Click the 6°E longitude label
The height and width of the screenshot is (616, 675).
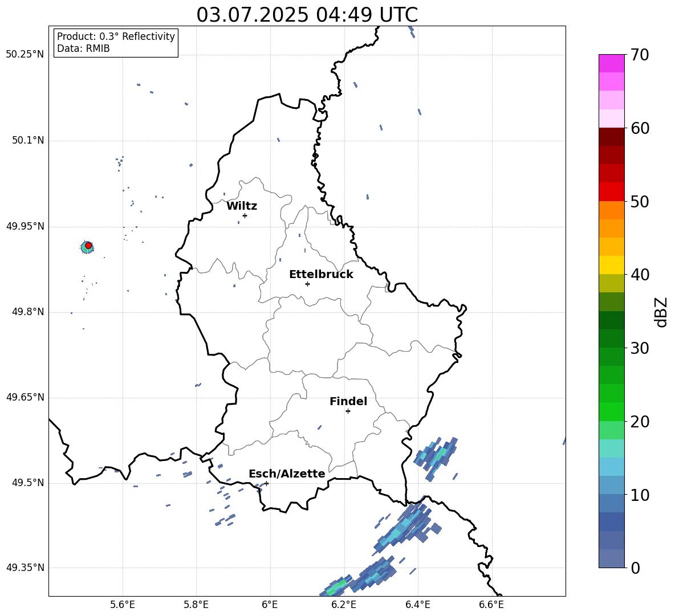coord(270,605)
